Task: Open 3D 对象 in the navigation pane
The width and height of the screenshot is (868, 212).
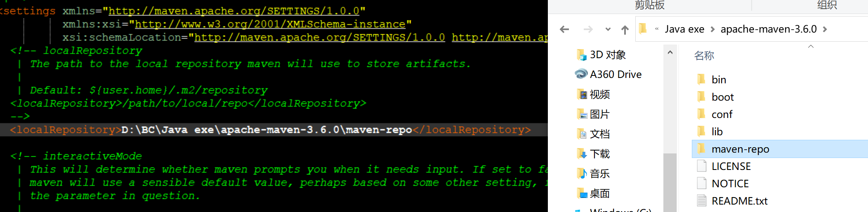Action: [x=608, y=54]
